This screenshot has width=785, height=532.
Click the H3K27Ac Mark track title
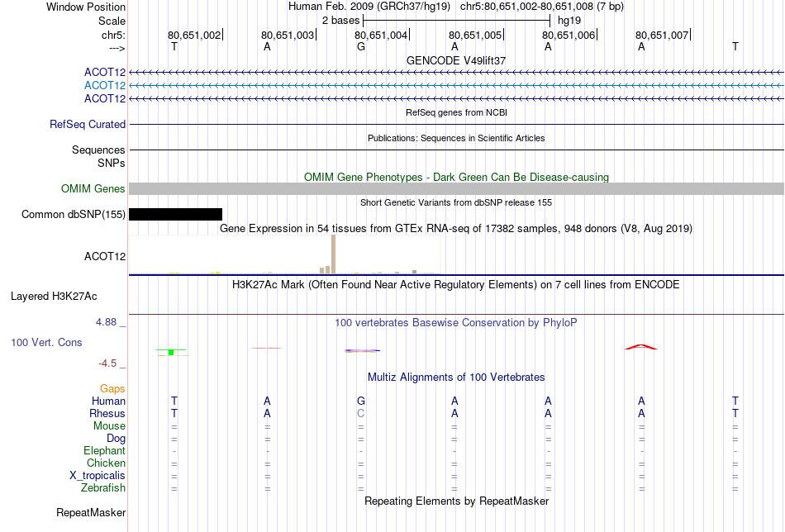pyautogui.click(x=456, y=285)
